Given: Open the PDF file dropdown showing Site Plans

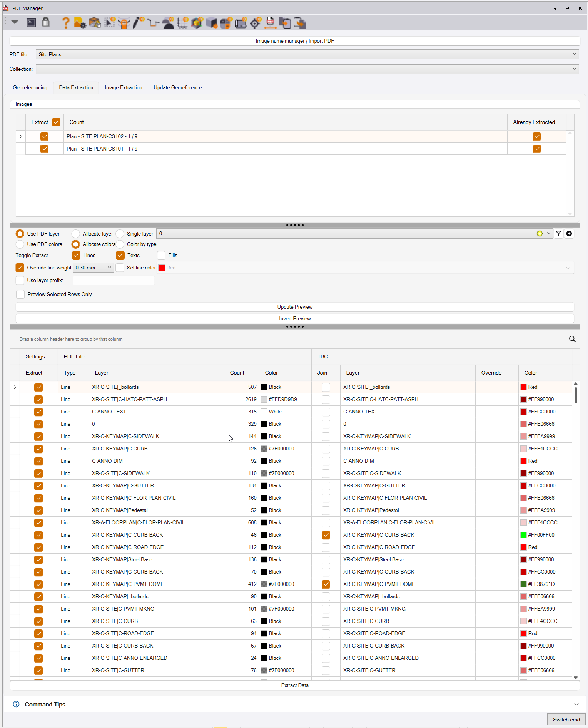Looking at the screenshot, I should click(307, 54).
